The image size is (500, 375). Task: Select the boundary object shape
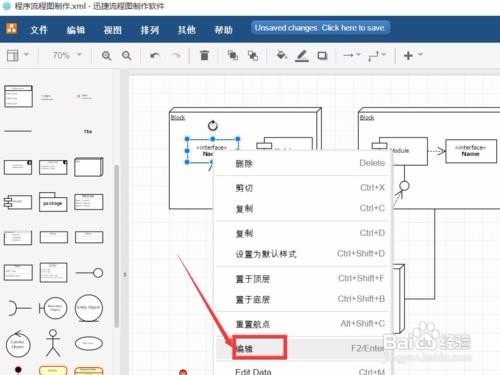53,308
